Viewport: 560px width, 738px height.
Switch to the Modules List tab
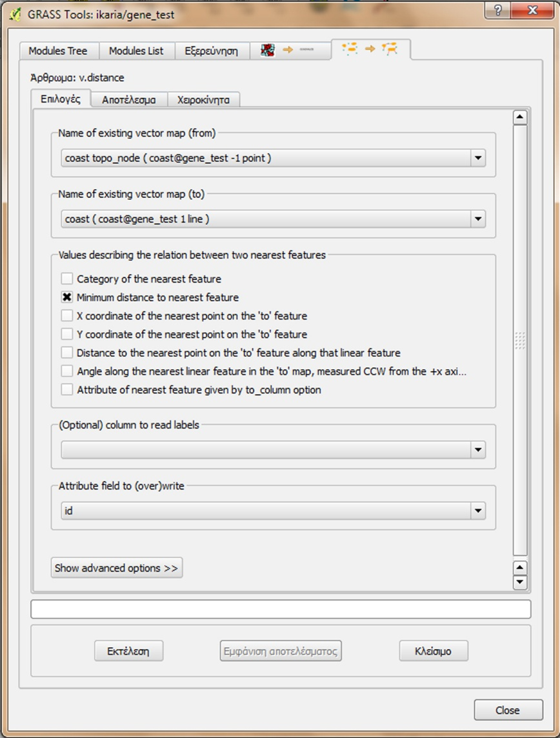[137, 51]
